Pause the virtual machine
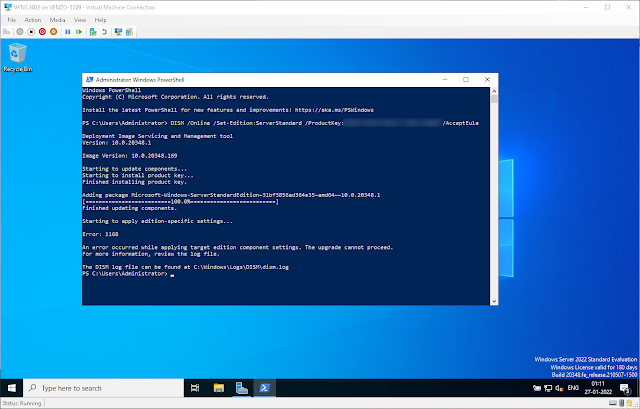Viewport: 640px width, 409px height. coord(68,32)
